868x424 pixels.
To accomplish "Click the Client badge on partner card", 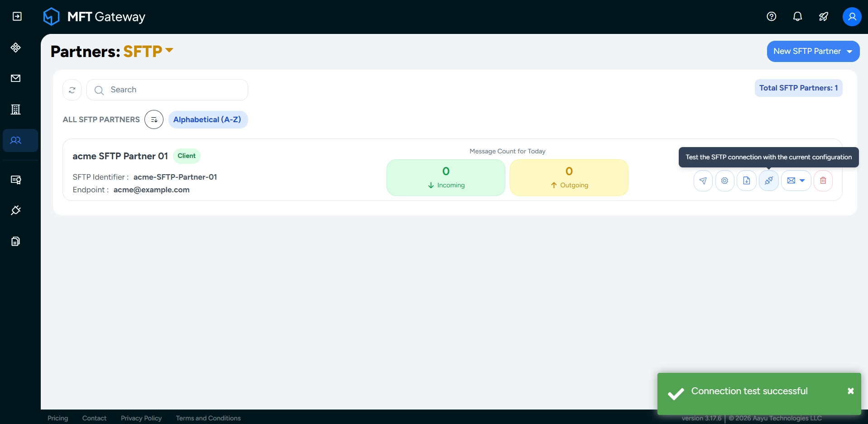I will point(187,156).
